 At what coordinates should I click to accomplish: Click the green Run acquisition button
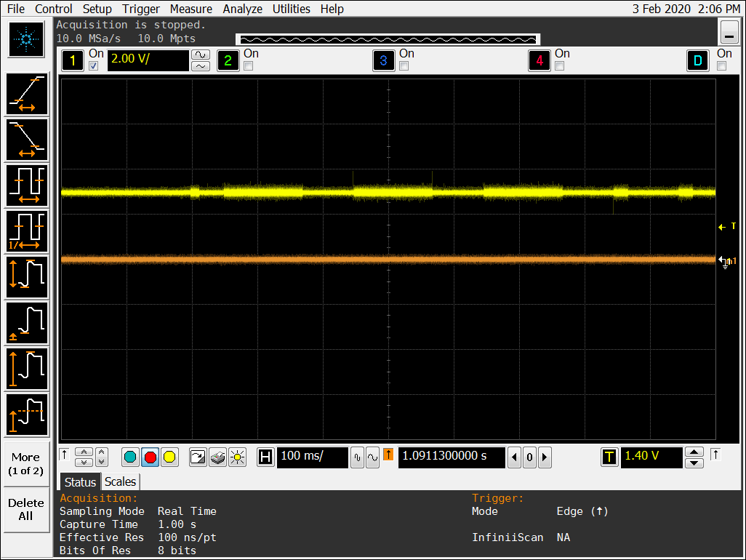pyautogui.click(x=130, y=457)
